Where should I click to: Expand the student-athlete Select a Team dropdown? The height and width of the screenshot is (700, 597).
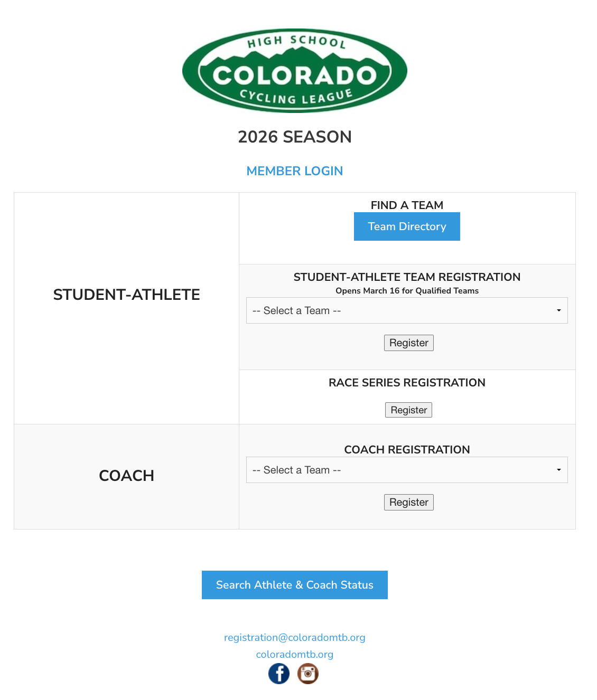(x=407, y=310)
